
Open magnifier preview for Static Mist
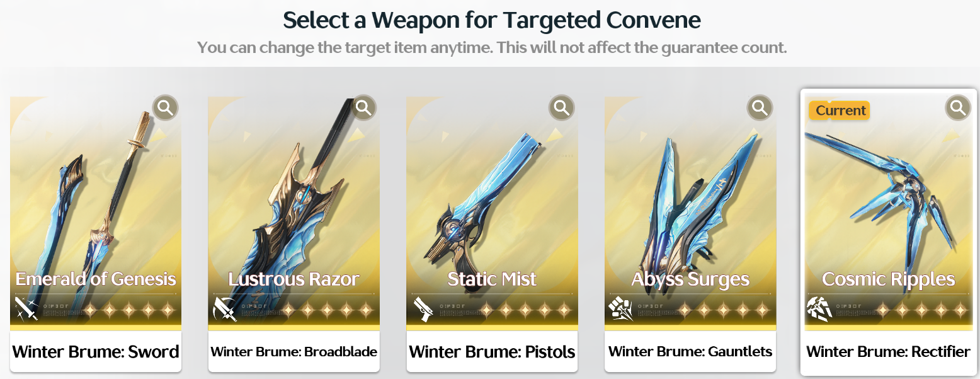pos(562,108)
